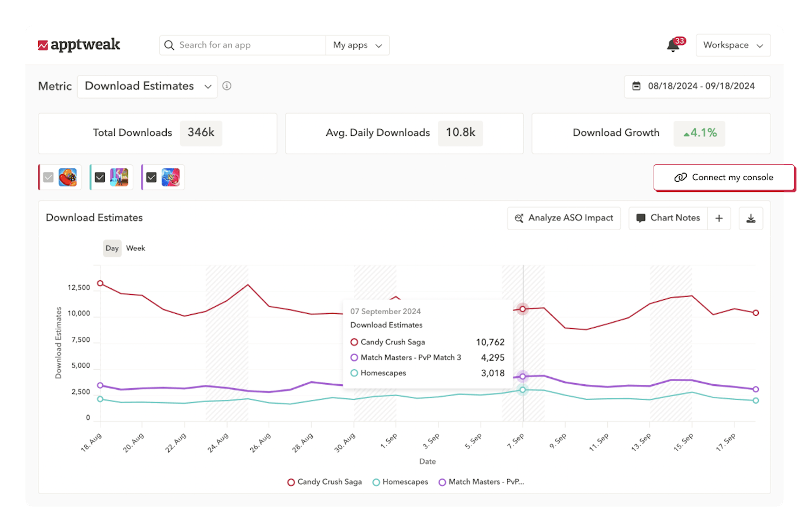Click the search magnifier icon

169,45
